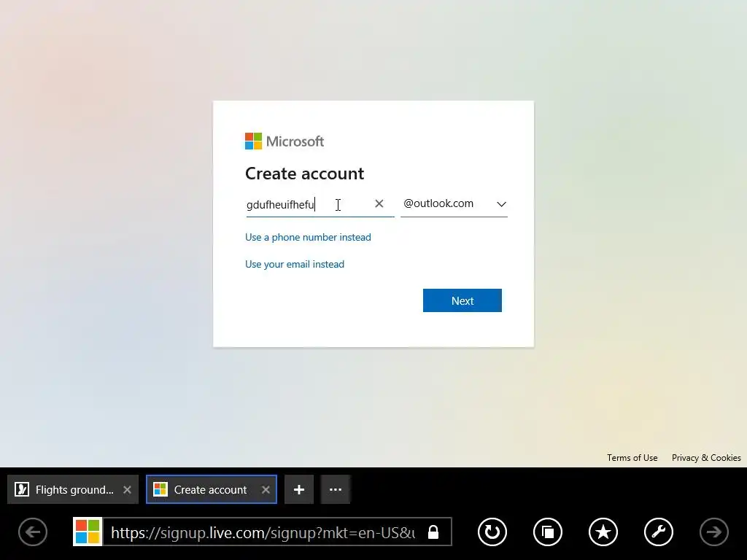The height and width of the screenshot is (560, 747).
Task: Click the Microsoft logo in the sign-up card
Action: [285, 141]
